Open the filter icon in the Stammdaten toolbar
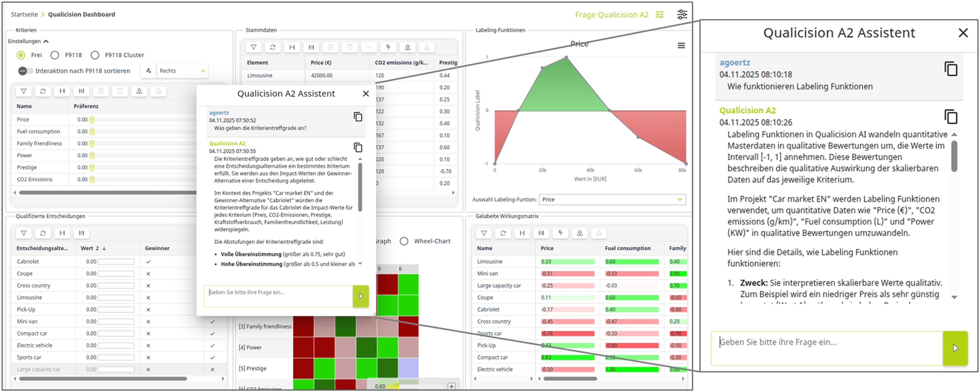The width and height of the screenshot is (980, 391). pos(253,47)
